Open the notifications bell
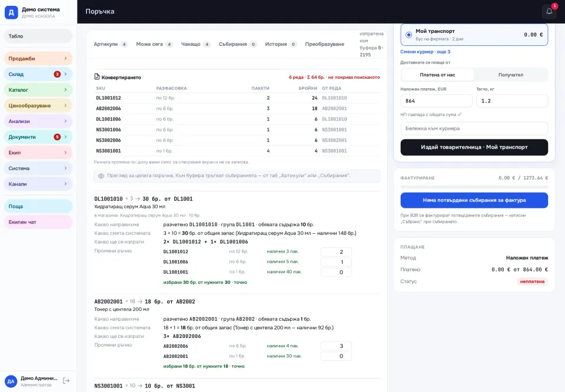This screenshot has height=392, width=565. tap(549, 12)
